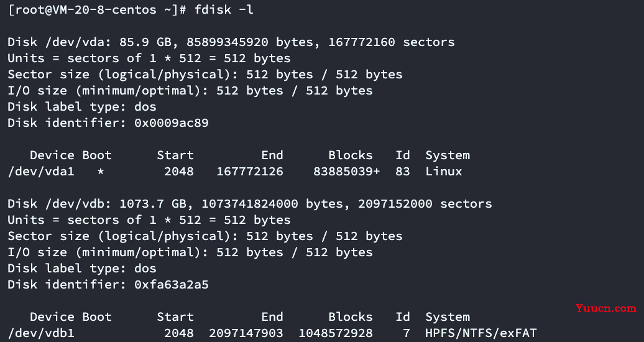
Task: Click the boot asterisk for vda1
Action: 101,172
